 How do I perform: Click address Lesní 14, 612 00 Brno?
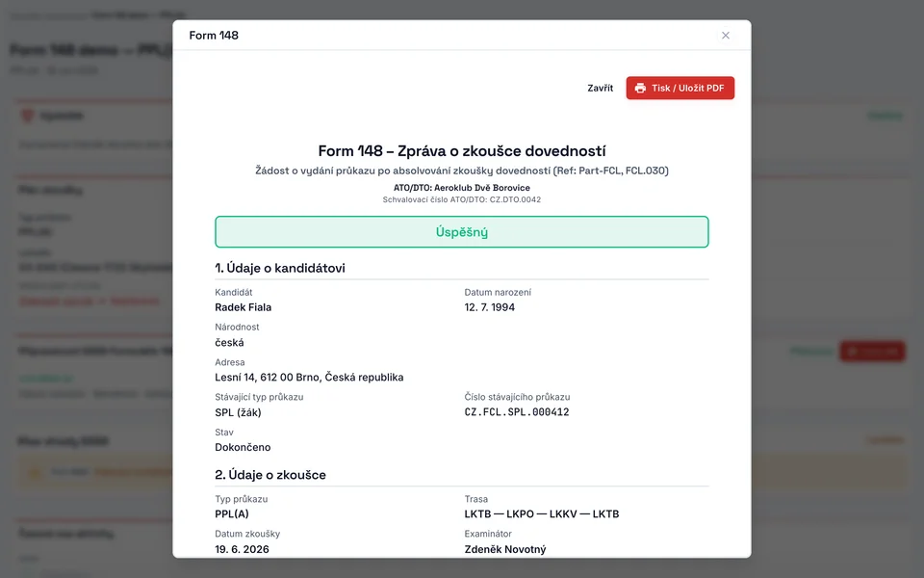tap(309, 377)
